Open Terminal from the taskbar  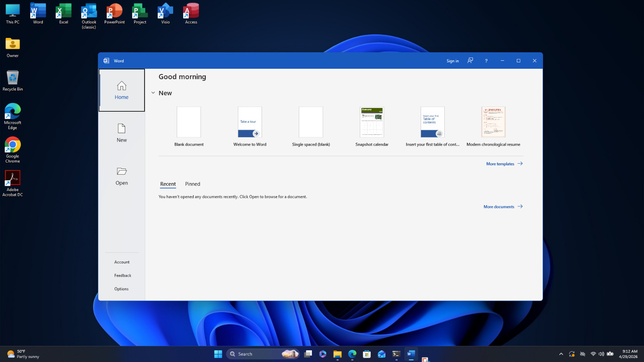396,354
